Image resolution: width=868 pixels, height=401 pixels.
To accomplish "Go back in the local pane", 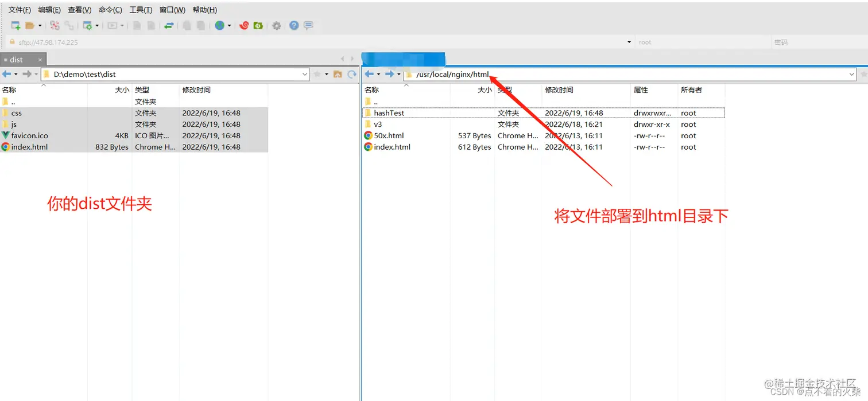I will (x=7, y=74).
